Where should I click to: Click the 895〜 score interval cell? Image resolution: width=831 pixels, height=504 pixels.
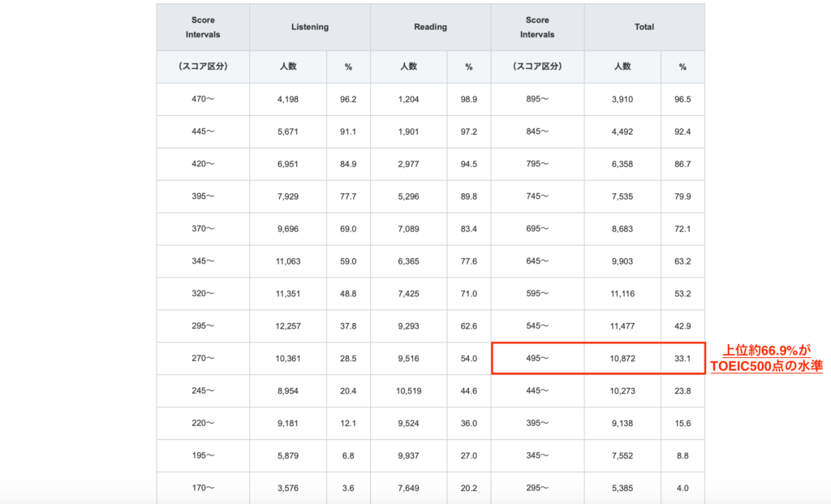tap(537, 99)
